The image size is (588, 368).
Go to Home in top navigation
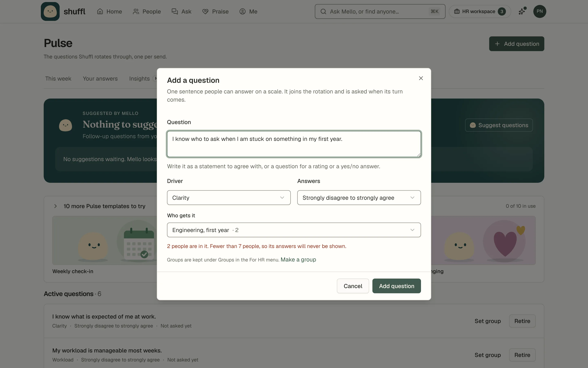109,11
